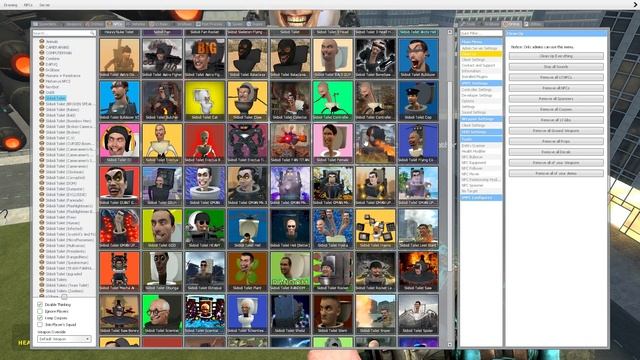This screenshot has height=360, width=640.
Task: Select the Skibidi Toilet Plant icon
Action: pos(247,271)
